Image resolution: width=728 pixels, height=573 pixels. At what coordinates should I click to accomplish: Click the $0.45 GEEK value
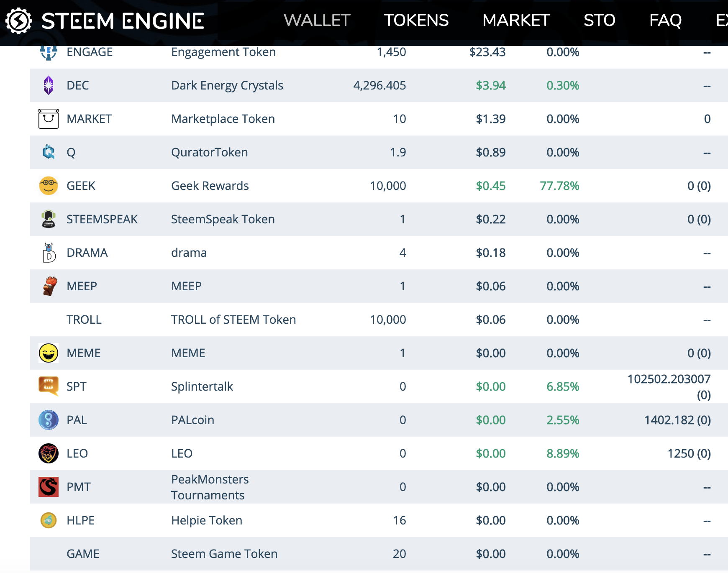point(491,186)
